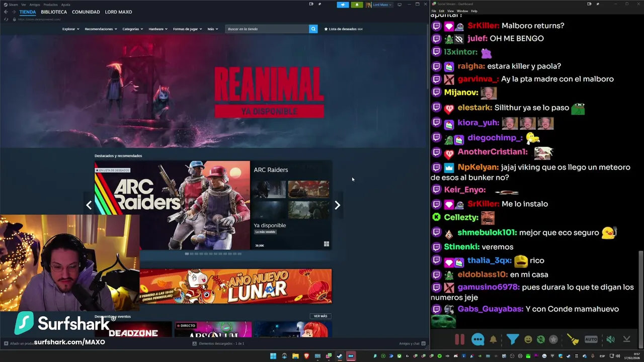Image resolution: width=644 pixels, height=362 pixels.
Task: Open the Ayuda menu
Action: pyautogui.click(x=65, y=5)
